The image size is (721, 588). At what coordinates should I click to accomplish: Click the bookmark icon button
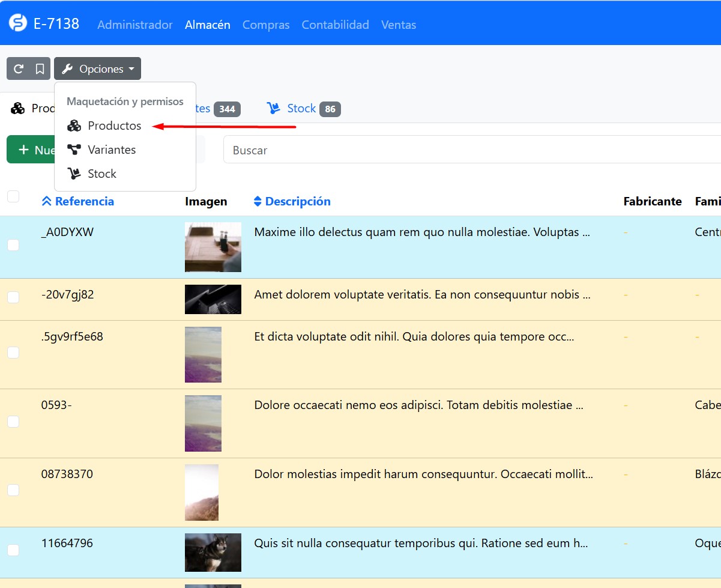tap(40, 69)
